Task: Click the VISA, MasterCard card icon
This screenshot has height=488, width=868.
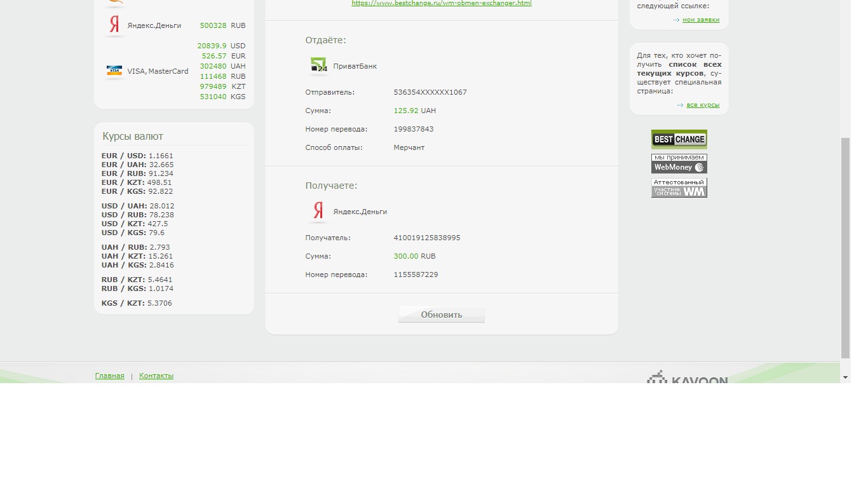Action: click(114, 71)
